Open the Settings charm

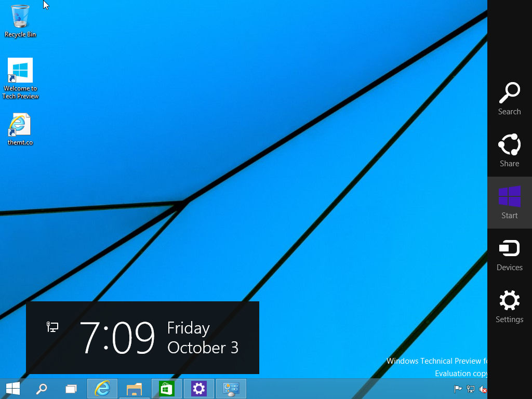tap(509, 307)
